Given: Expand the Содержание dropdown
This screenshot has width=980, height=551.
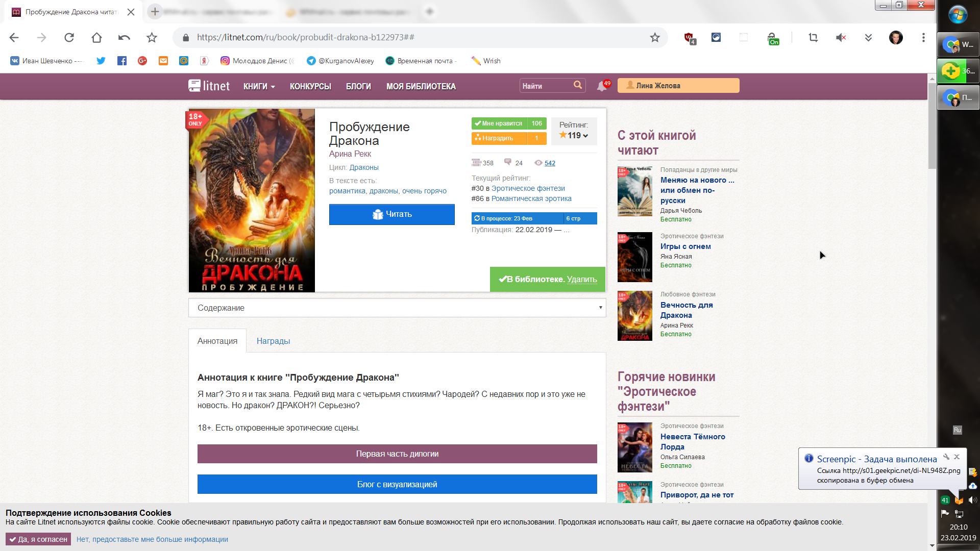Looking at the screenshot, I should coord(397,308).
